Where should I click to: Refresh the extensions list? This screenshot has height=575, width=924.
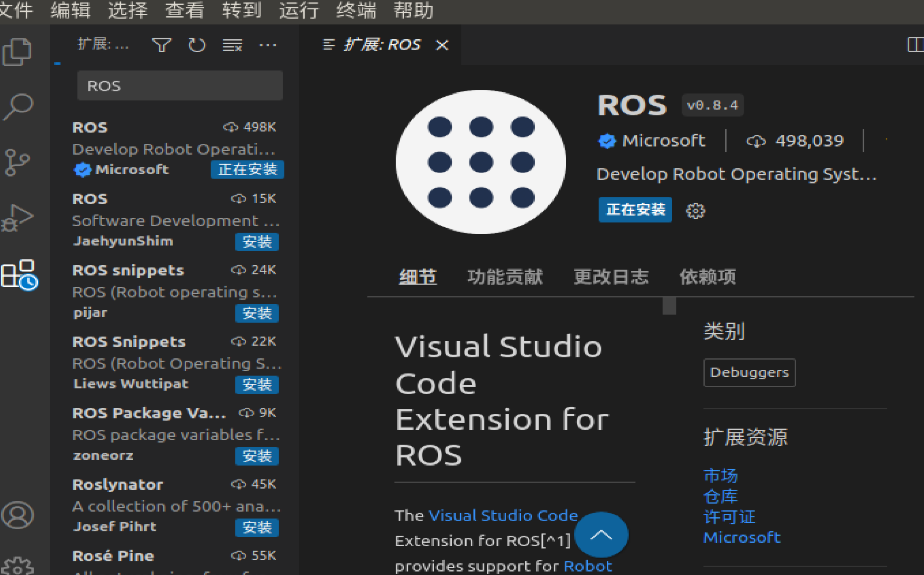197,45
